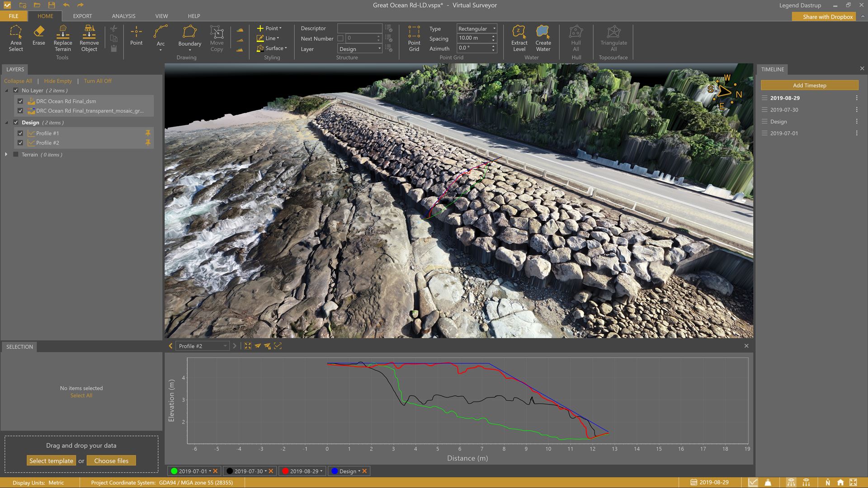
Task: Open the Layer dropdown showing Design
Action: pyautogui.click(x=360, y=49)
